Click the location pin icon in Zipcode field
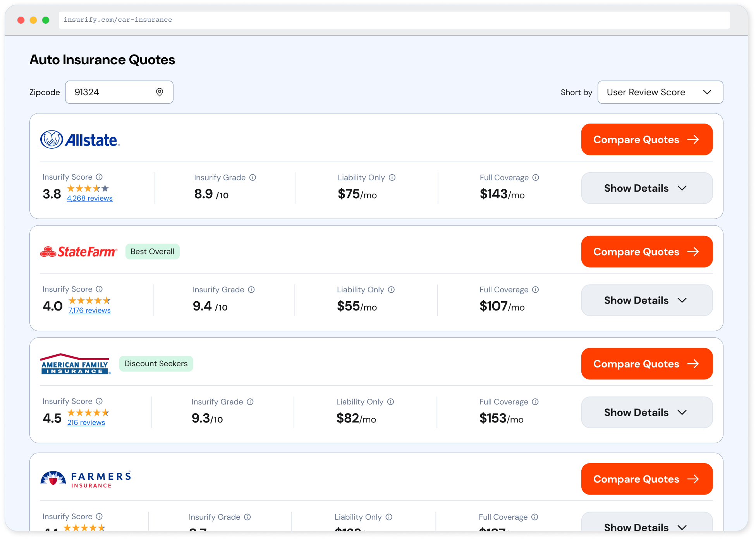 160,92
